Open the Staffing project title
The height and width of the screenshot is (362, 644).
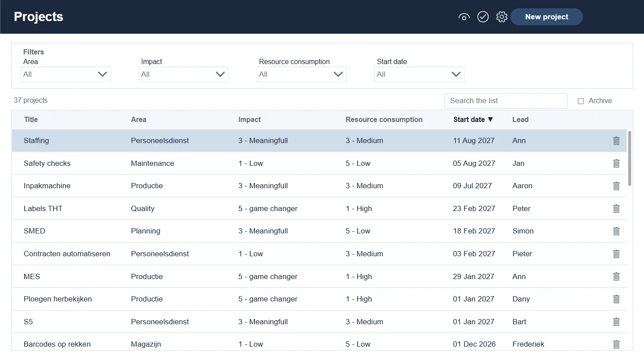click(36, 140)
